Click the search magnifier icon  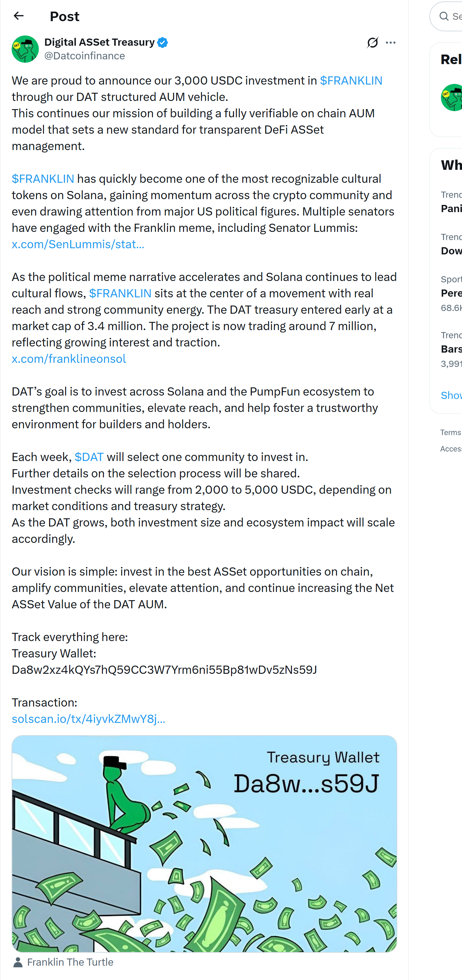pyautogui.click(x=443, y=16)
